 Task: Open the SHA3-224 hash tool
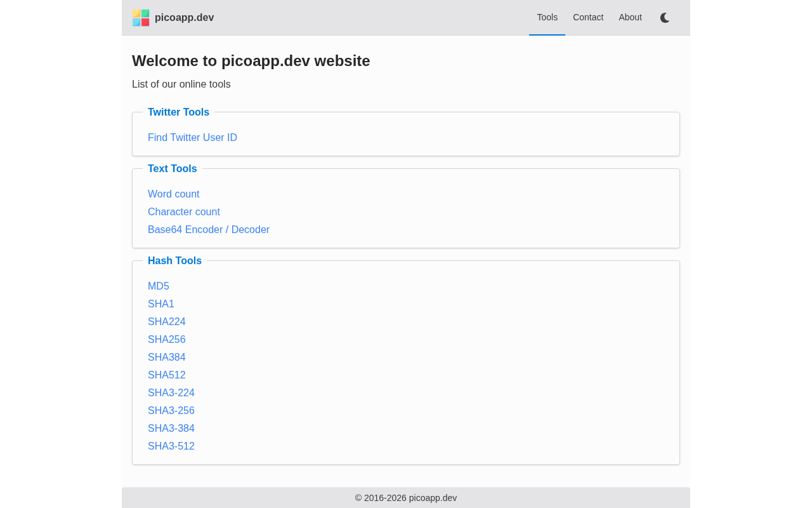(171, 393)
